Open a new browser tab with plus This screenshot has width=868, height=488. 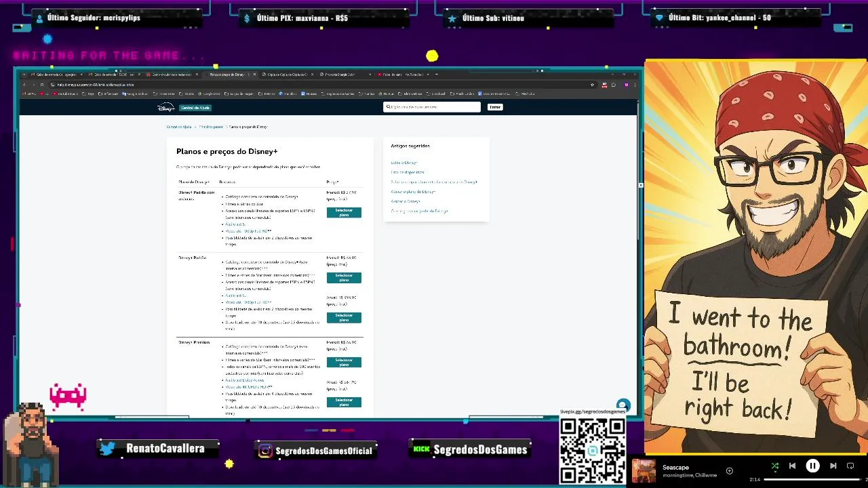pyautogui.click(x=437, y=75)
